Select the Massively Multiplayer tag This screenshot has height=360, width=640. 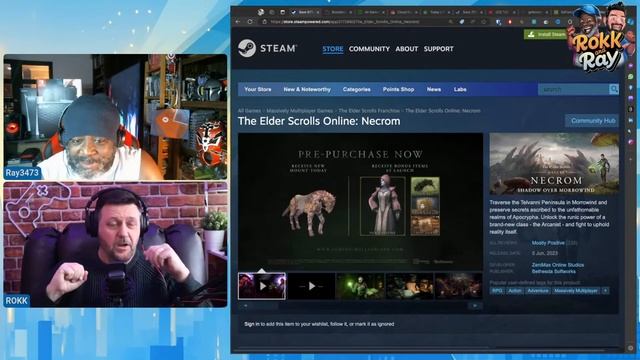[x=576, y=291]
